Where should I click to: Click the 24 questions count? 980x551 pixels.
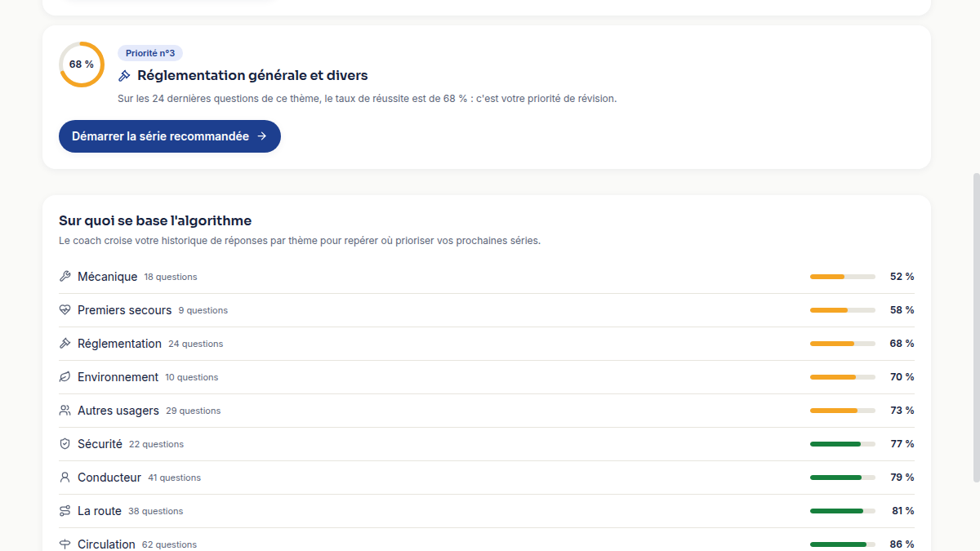point(196,344)
